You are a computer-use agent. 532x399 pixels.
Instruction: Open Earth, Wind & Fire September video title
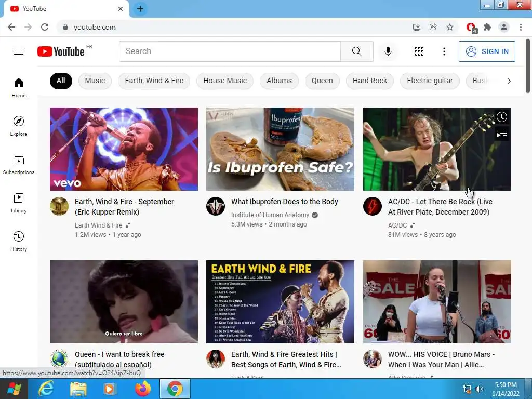click(125, 207)
